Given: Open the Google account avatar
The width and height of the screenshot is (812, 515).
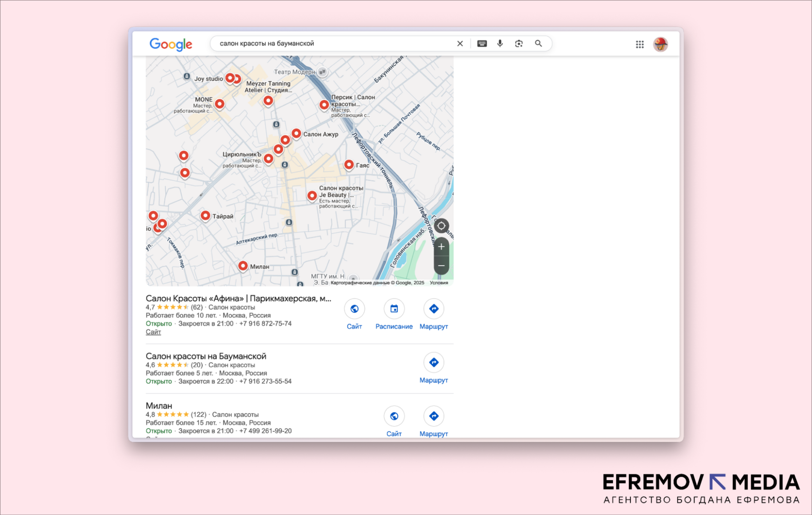Looking at the screenshot, I should point(661,44).
